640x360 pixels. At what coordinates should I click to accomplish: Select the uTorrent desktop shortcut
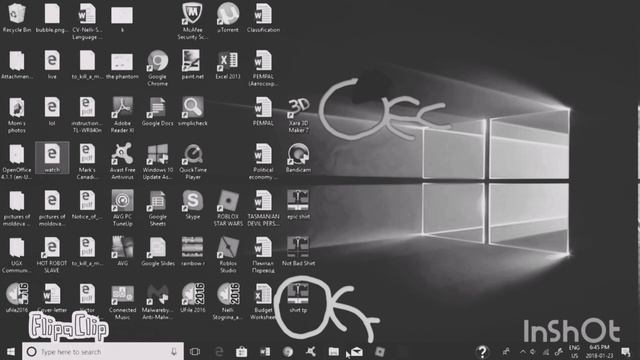[228, 18]
